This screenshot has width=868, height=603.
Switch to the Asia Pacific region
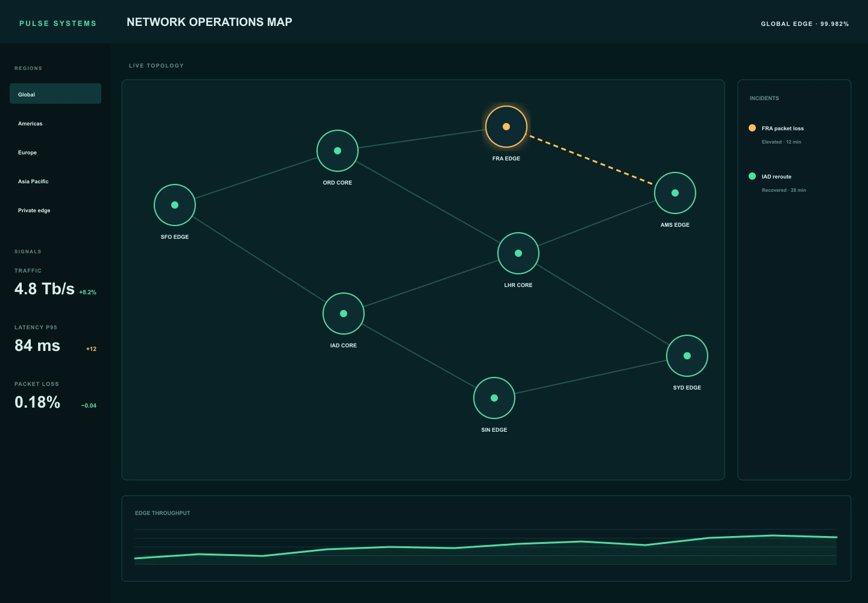coord(55,181)
